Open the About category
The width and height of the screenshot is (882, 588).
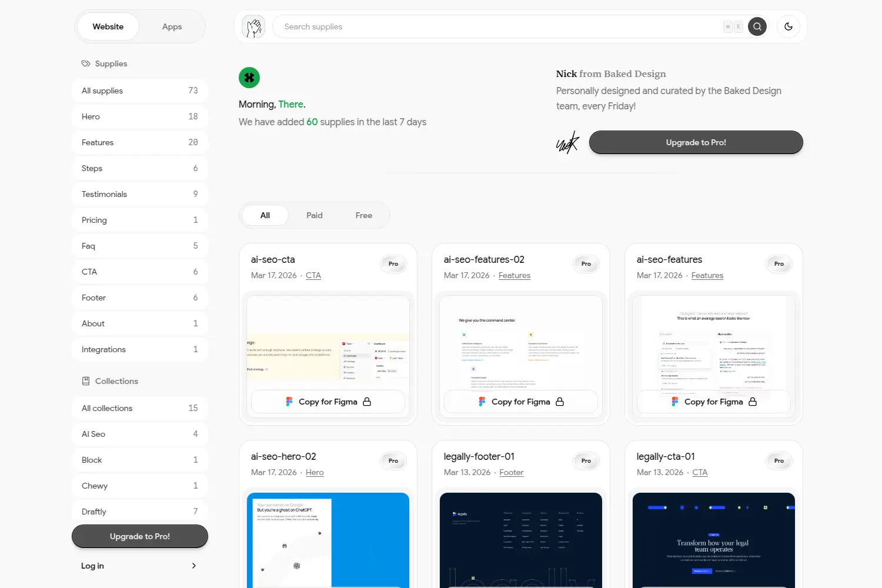pos(140,323)
